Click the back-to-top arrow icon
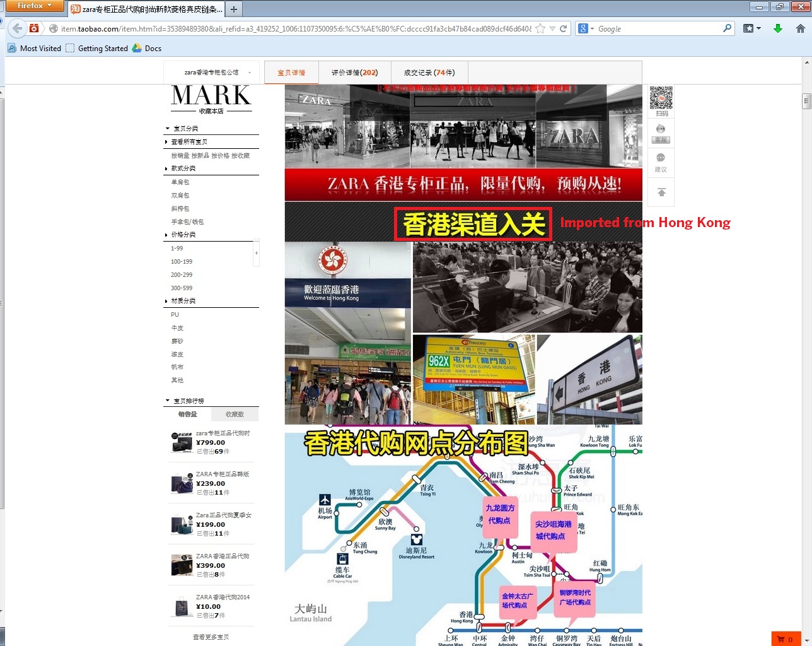Screen dimensions: 812x646 [x=661, y=192]
